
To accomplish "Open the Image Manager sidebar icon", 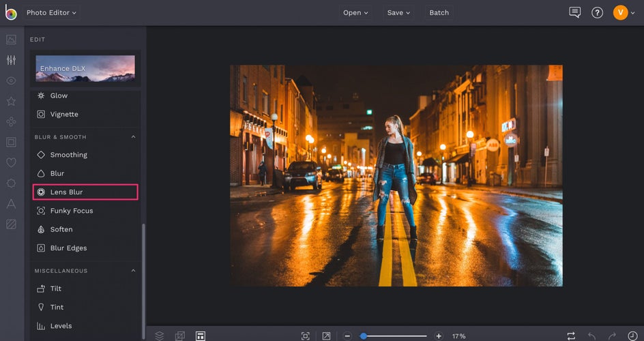I will [11, 40].
